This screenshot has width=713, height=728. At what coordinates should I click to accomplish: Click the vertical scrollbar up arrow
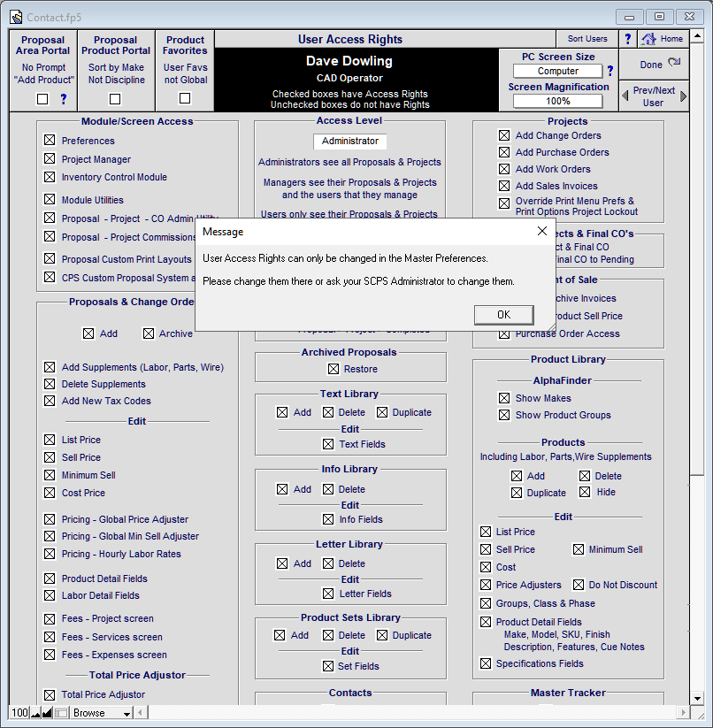click(697, 35)
